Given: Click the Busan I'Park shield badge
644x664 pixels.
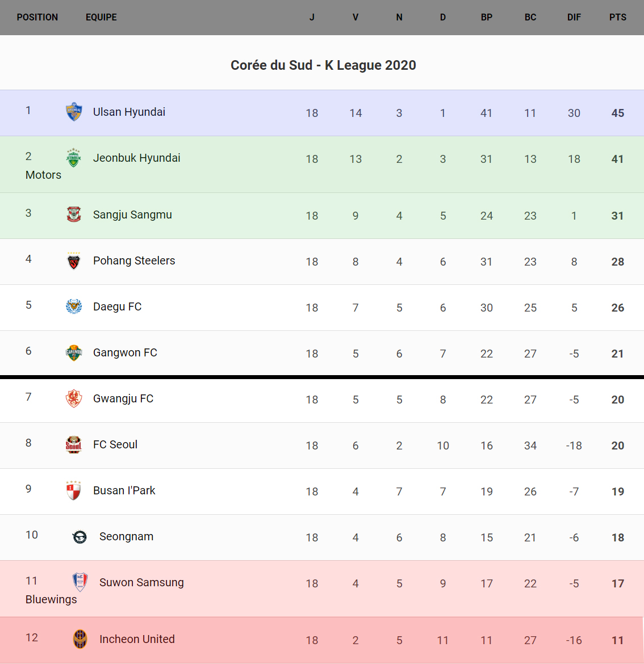Looking at the screenshot, I should point(74,490).
